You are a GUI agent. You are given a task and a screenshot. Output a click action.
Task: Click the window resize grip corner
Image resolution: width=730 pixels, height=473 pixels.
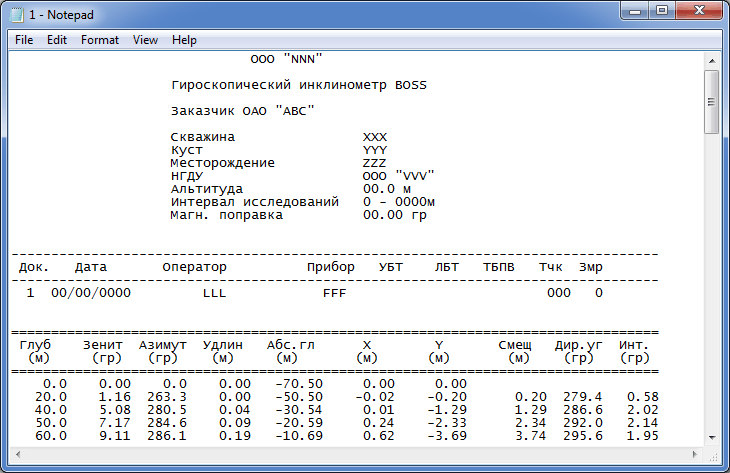click(711, 455)
